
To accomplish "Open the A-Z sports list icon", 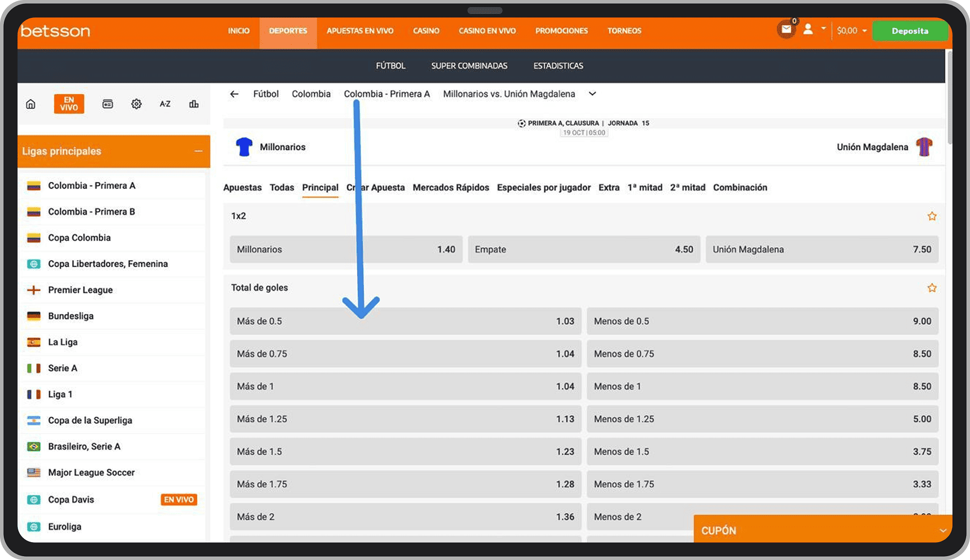I will click(165, 104).
